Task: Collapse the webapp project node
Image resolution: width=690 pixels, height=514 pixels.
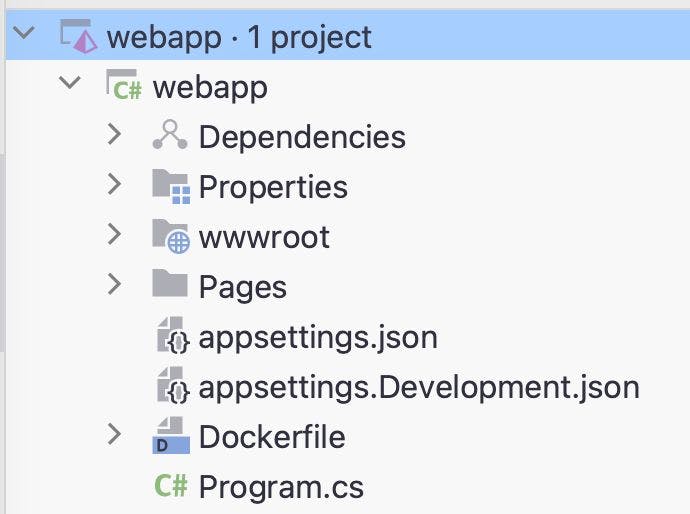Action: [70, 85]
